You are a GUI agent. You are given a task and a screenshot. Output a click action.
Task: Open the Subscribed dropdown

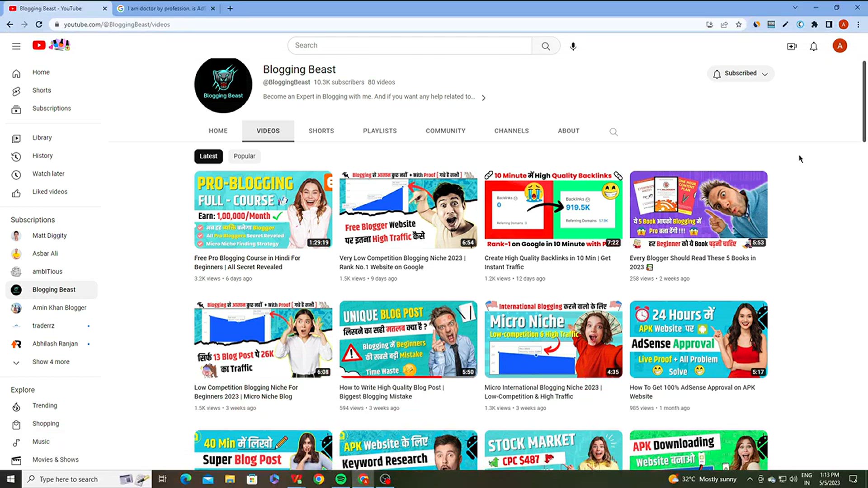click(741, 74)
